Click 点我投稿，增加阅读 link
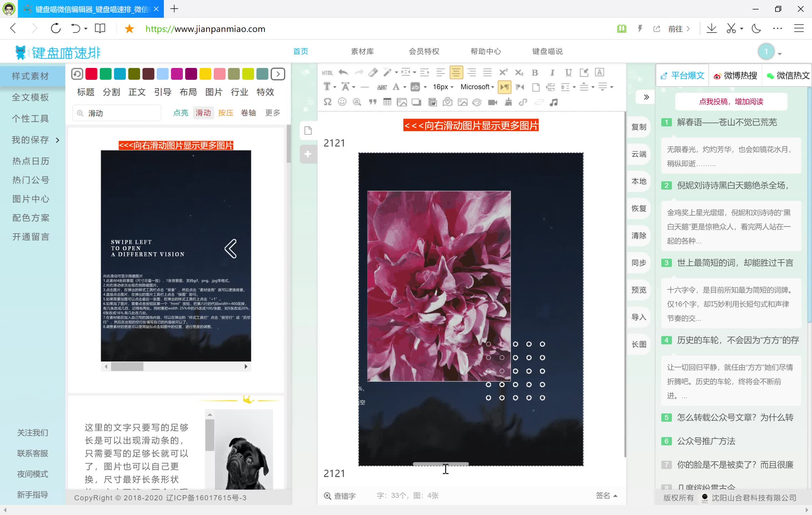The width and height of the screenshot is (812, 515). coord(731,102)
